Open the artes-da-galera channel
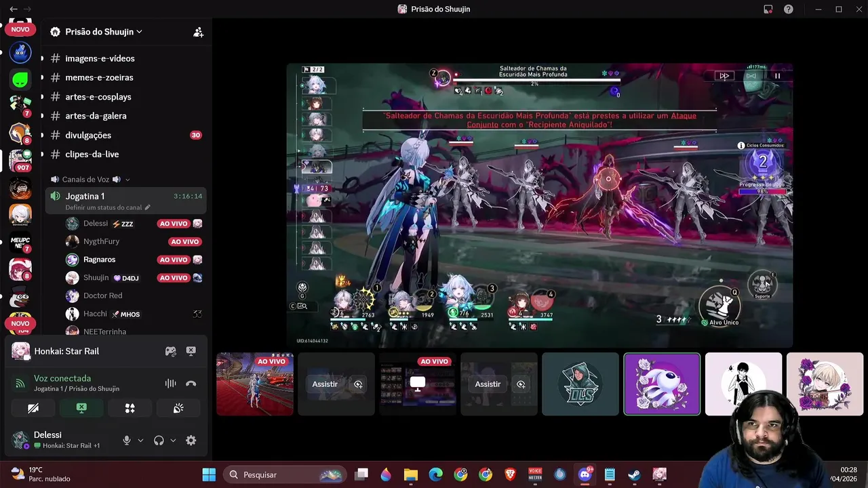Screen dimensions: 868x488 coord(96,116)
